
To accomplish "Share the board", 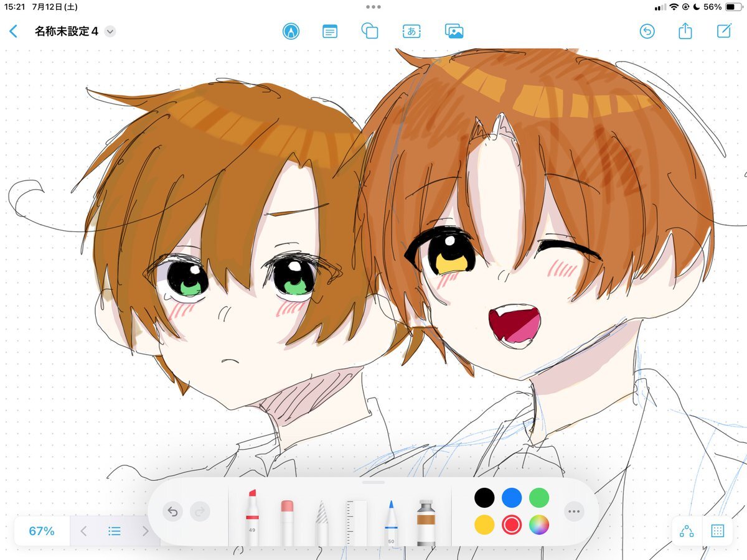I will [x=685, y=31].
